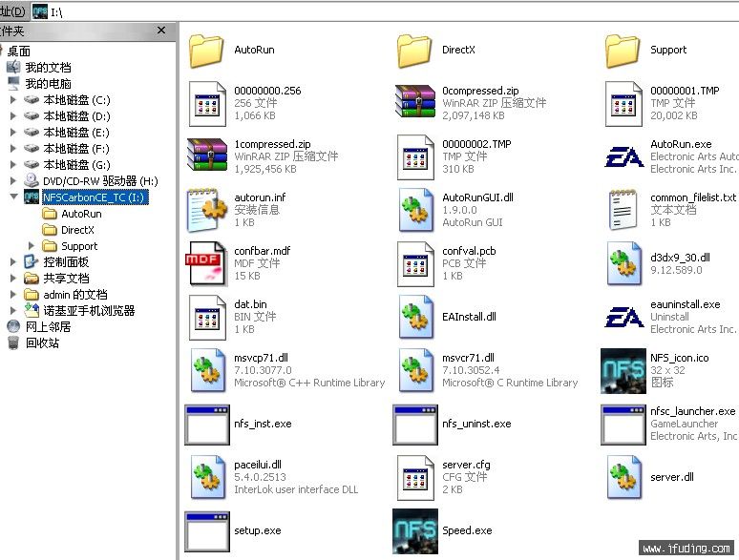
Task: Select the EAInstall.dll file icon
Action: (416, 317)
